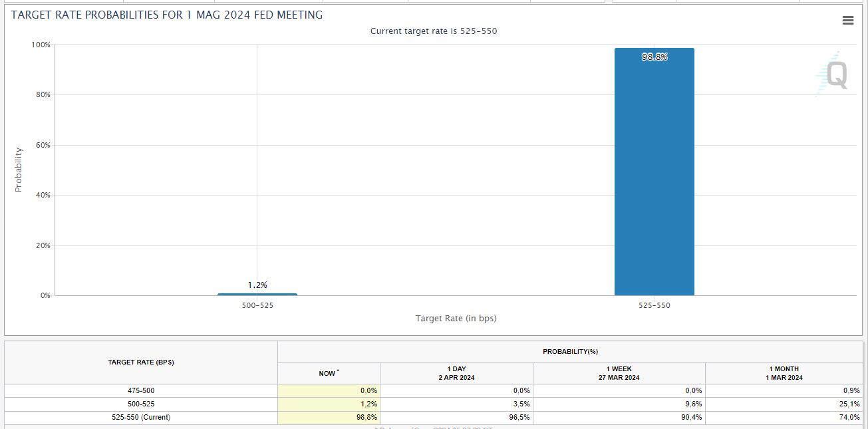Click the Target Rate Probabilities chart title
868x429 pixels.
pos(167,15)
